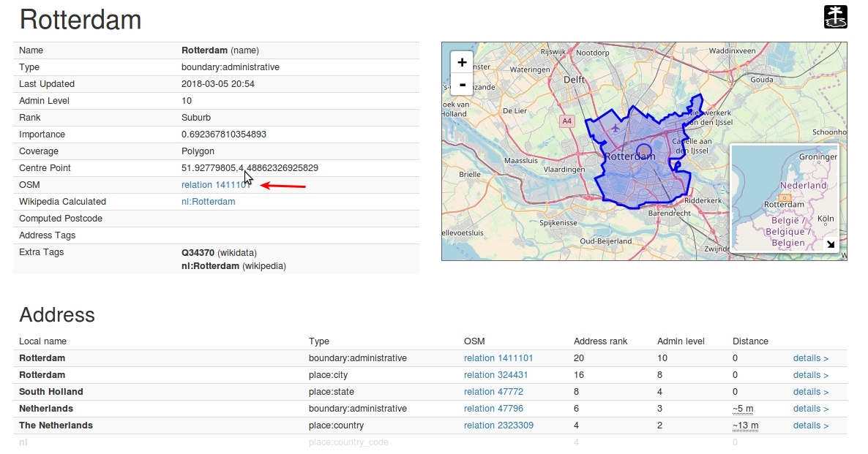Collapse the minimap overview arrow
This screenshot has width=868, height=454.
click(831, 244)
